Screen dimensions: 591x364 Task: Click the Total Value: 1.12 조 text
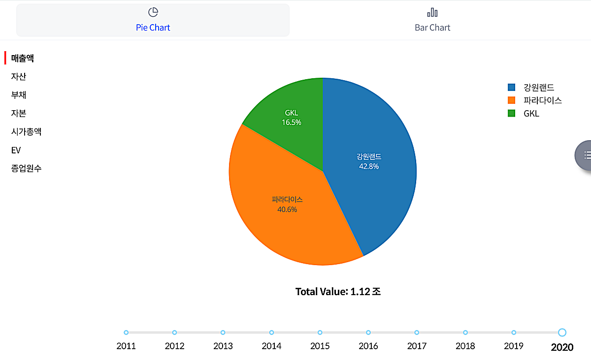338,291
